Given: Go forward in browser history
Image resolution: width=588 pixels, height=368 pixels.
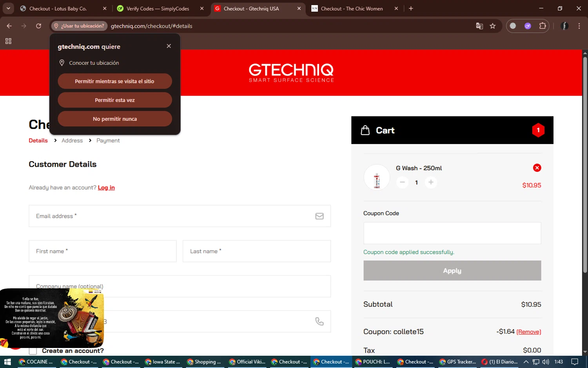Looking at the screenshot, I should click(x=24, y=26).
